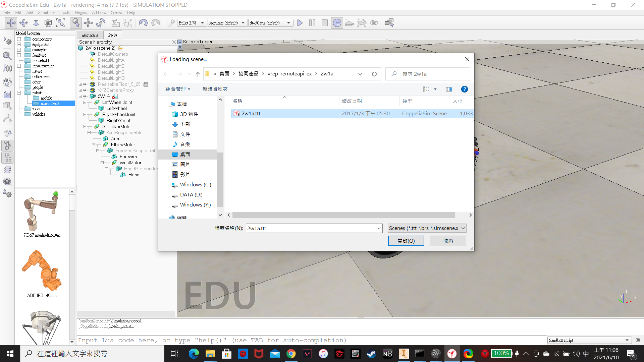Click 新增資料夾 new folder button
Screen dimensions: 644x362
pyautogui.click(x=215, y=89)
